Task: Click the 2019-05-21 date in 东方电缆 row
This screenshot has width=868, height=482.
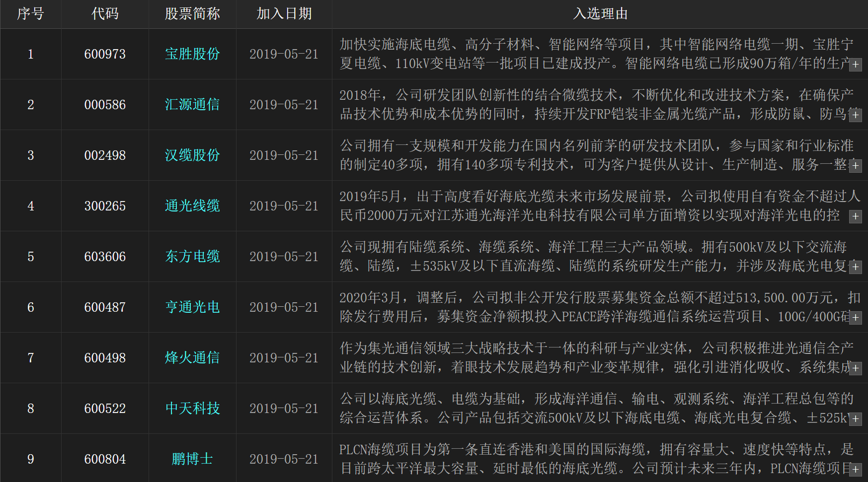Action: pyautogui.click(x=284, y=257)
